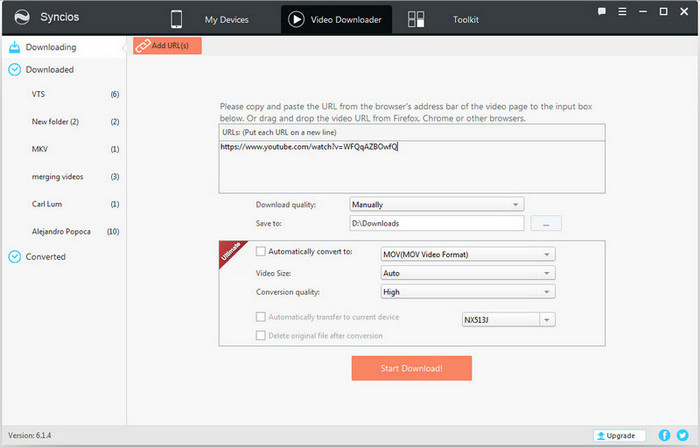Open the Video Size Auto dropdown
The width and height of the screenshot is (700, 447).
coord(468,273)
